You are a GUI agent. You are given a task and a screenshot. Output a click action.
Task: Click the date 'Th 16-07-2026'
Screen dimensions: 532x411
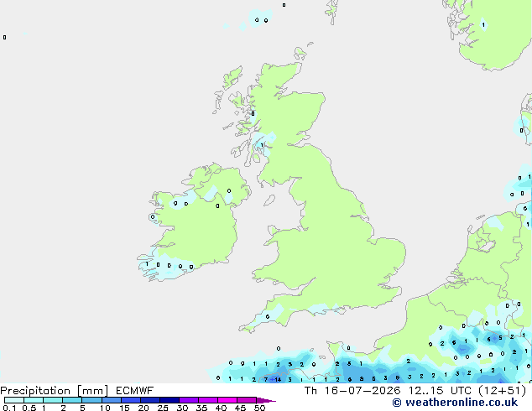coord(352,391)
